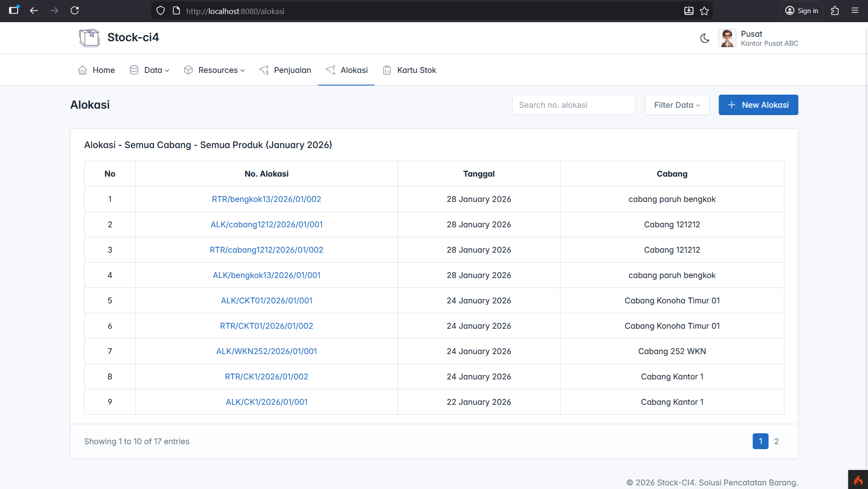Click the browser Sign in button

tap(802, 11)
